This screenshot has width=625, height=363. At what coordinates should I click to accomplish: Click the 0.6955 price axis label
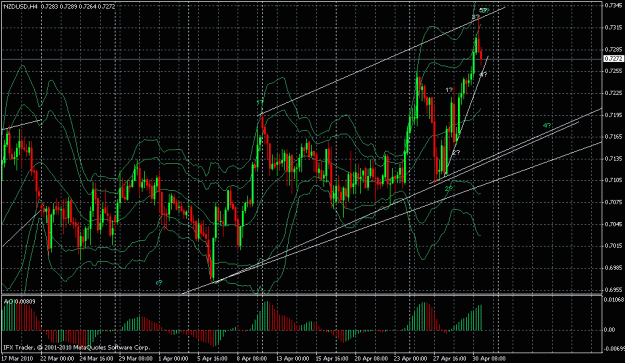pos(614,290)
